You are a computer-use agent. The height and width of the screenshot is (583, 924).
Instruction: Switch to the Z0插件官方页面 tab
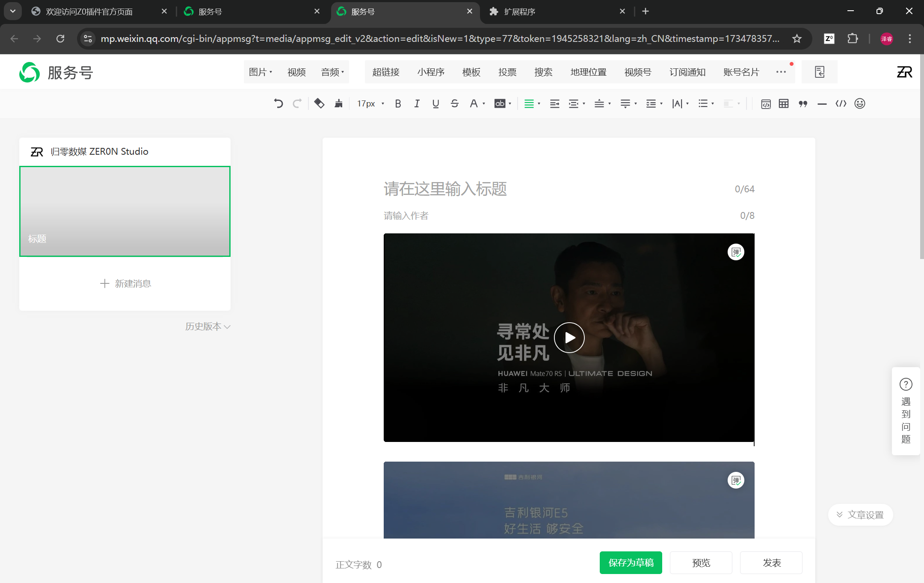(99, 12)
